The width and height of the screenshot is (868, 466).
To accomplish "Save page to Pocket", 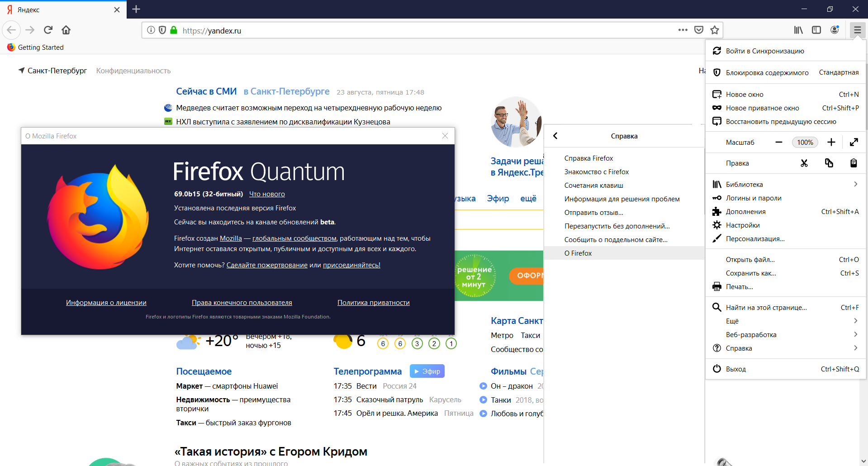I will (699, 30).
